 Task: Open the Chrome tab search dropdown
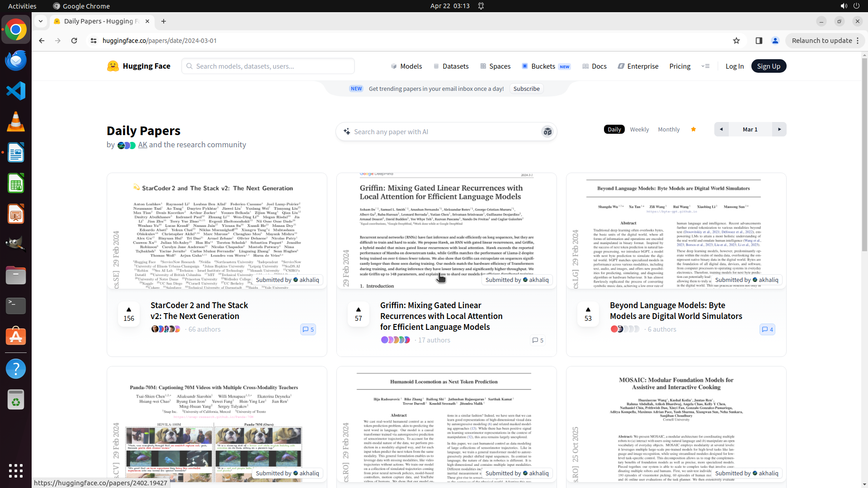41,21
